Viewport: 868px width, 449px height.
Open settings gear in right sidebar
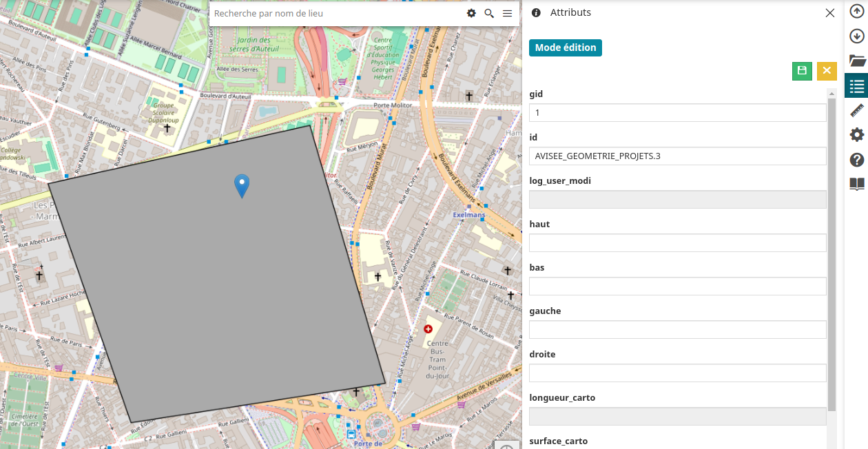click(856, 135)
